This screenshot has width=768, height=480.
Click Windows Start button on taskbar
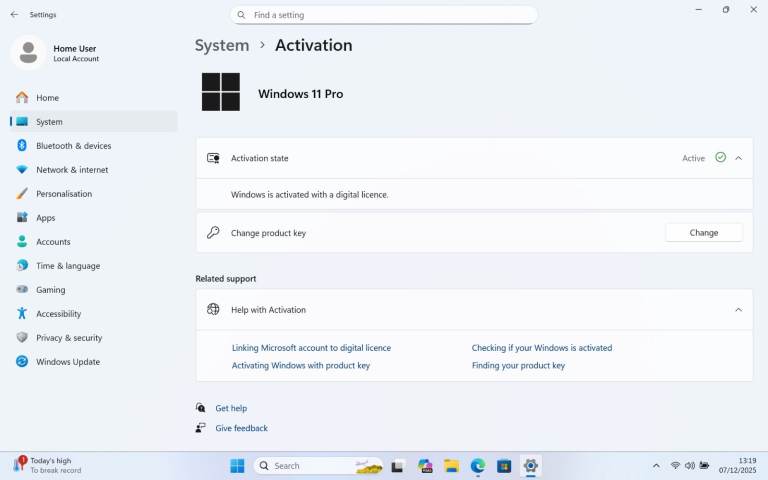tap(237, 466)
